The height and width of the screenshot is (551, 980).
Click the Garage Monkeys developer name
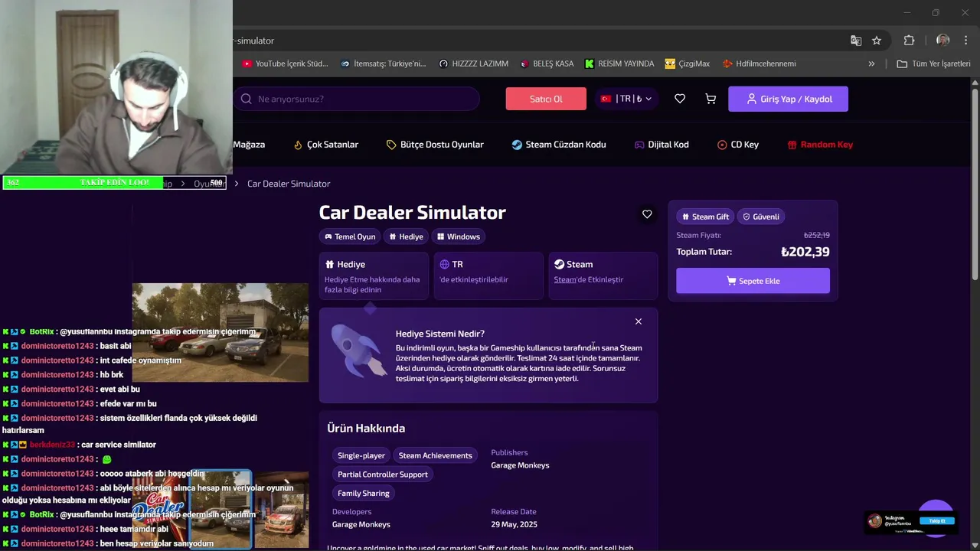[361, 524]
